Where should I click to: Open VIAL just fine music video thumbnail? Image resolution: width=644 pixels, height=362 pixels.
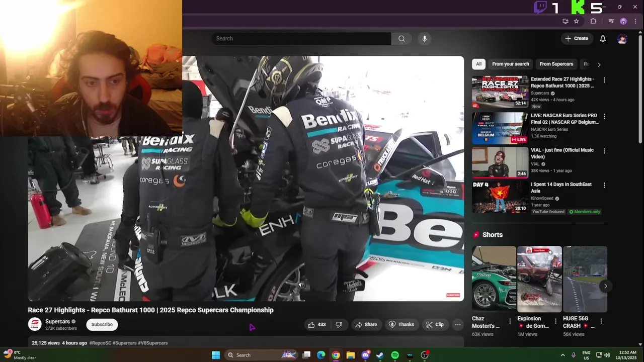click(x=500, y=162)
